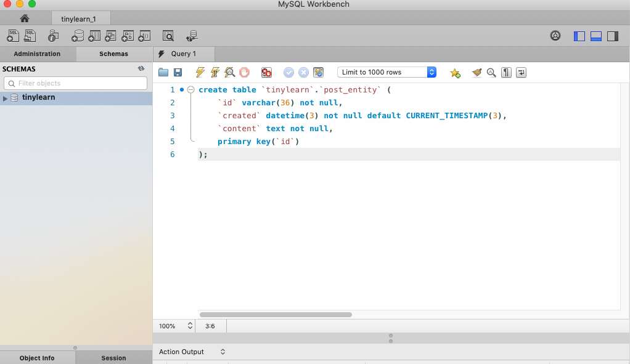The width and height of the screenshot is (630, 364).
Task: Save the script with floppy disk icon
Action: click(178, 72)
